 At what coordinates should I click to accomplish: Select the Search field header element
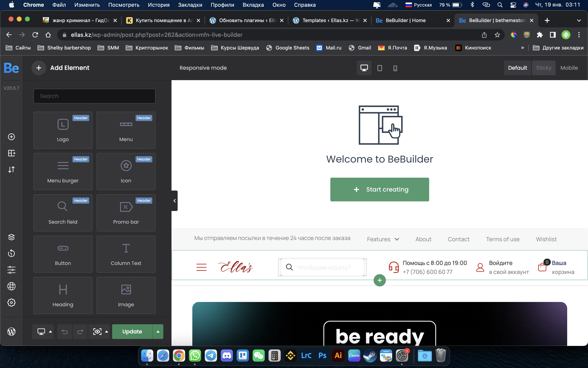(63, 213)
